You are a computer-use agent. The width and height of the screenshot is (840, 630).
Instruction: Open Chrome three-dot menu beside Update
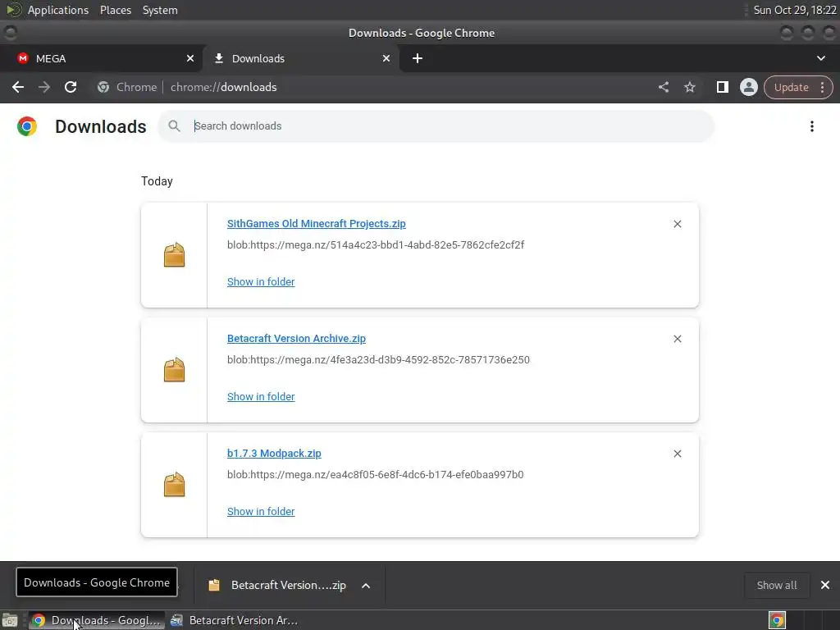click(822, 87)
